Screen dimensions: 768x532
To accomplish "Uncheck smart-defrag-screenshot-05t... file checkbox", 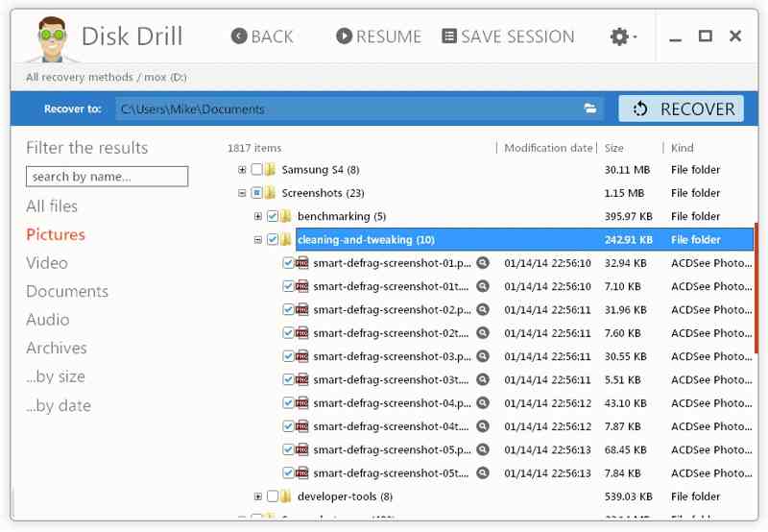I will pyautogui.click(x=288, y=473).
